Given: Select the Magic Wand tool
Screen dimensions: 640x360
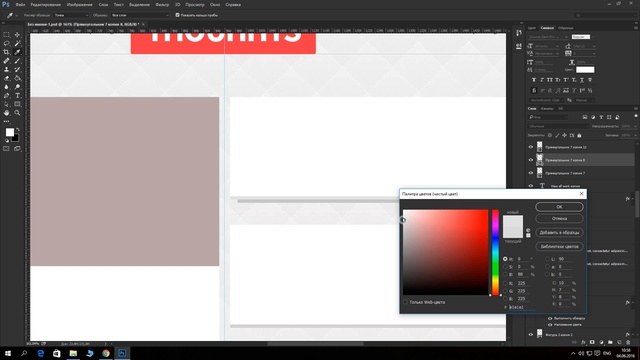Looking at the screenshot, I should coord(18,43).
